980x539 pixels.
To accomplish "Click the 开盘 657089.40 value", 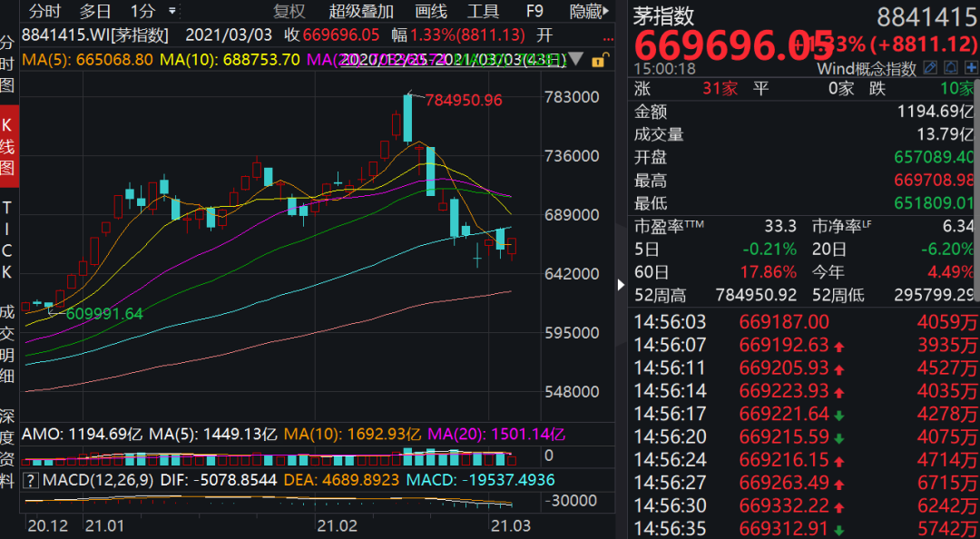I will (935, 158).
